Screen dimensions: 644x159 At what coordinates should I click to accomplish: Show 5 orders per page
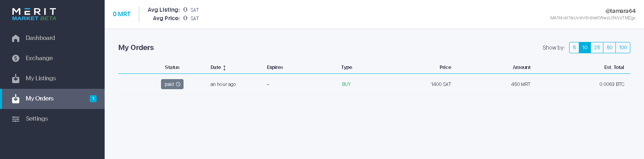(x=574, y=48)
